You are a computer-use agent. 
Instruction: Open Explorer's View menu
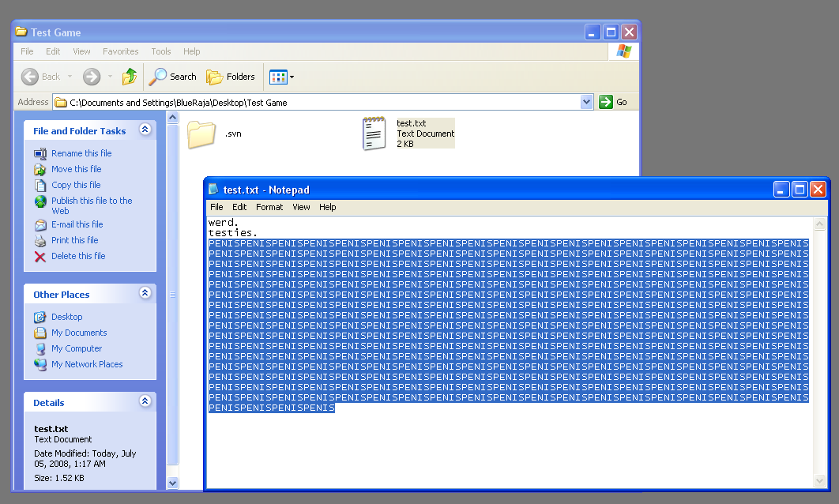pos(81,51)
